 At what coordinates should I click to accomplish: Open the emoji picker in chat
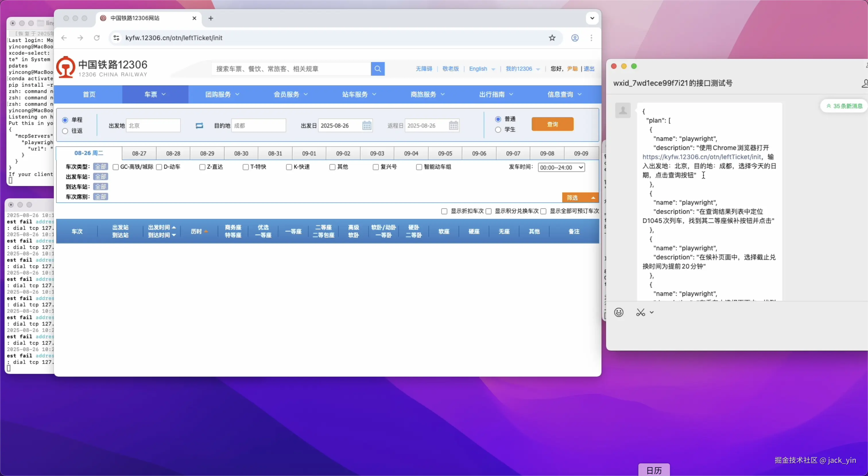point(619,312)
